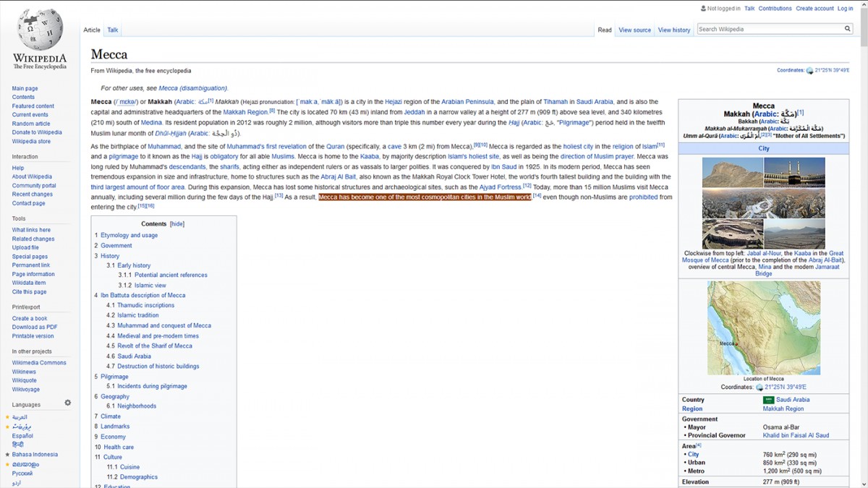The width and height of the screenshot is (868, 488).
Task: Open the Cite this page link
Action: [29, 292]
